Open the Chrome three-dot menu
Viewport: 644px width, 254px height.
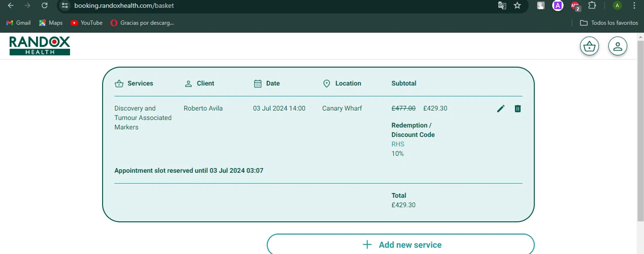pos(634,6)
